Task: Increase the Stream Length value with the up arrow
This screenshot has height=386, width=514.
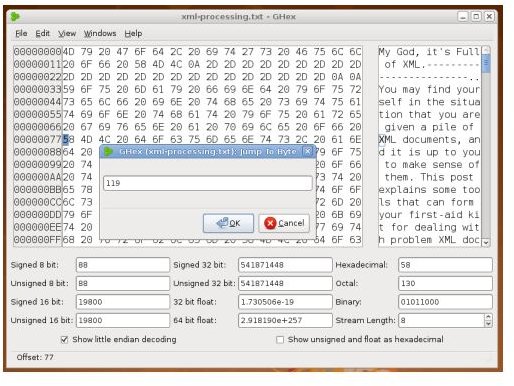Action: tap(488, 317)
